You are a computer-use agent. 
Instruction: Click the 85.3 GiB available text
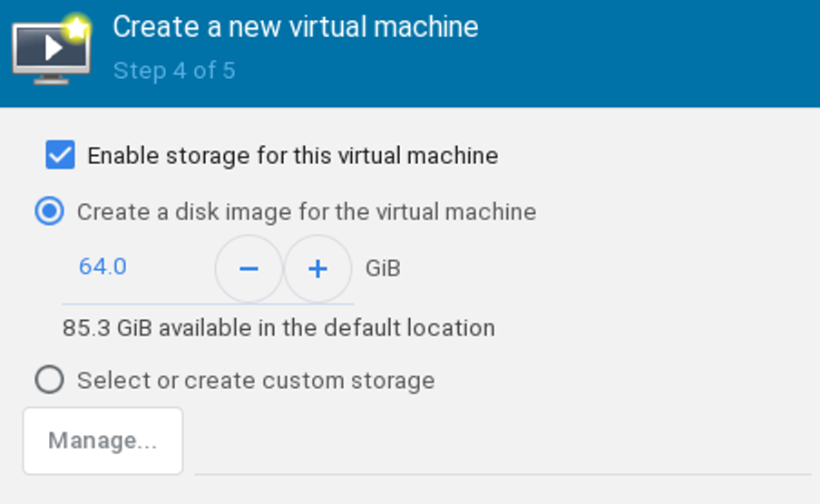278,328
